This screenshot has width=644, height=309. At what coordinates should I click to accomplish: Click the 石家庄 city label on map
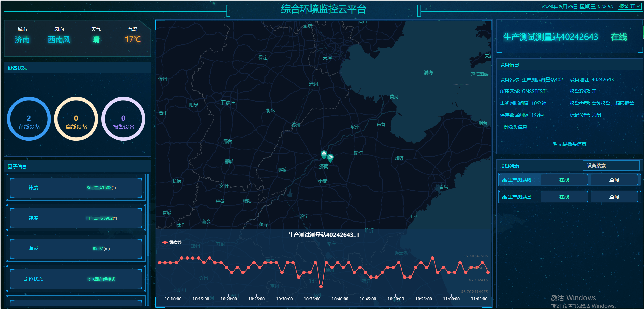coord(228,103)
